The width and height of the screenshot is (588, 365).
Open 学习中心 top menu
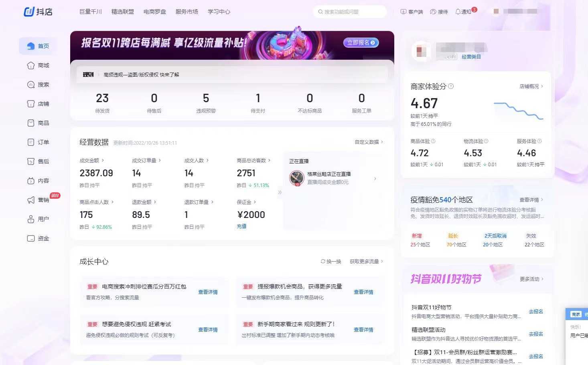point(219,12)
